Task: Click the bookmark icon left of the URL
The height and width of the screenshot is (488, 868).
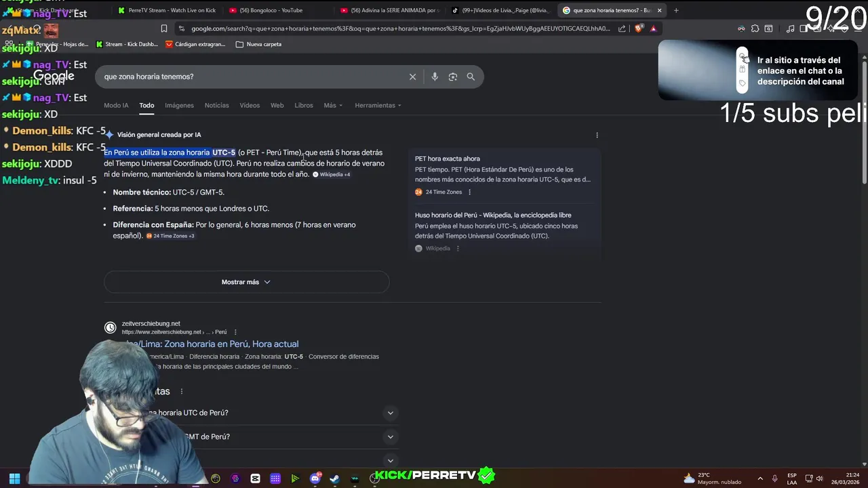Action: point(164,28)
